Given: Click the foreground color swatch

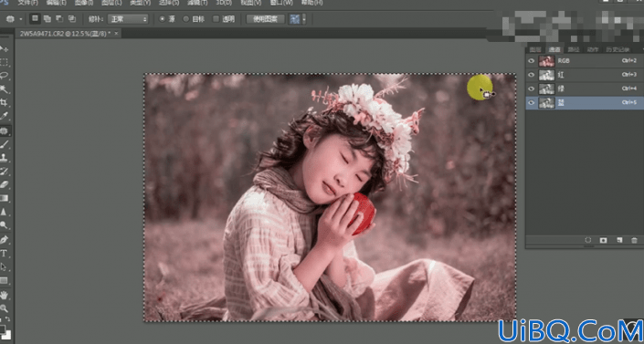Looking at the screenshot, I should pyautogui.click(x=2, y=328).
